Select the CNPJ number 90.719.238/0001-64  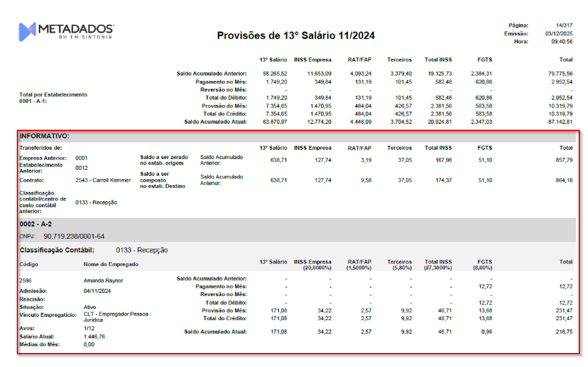[x=74, y=236]
